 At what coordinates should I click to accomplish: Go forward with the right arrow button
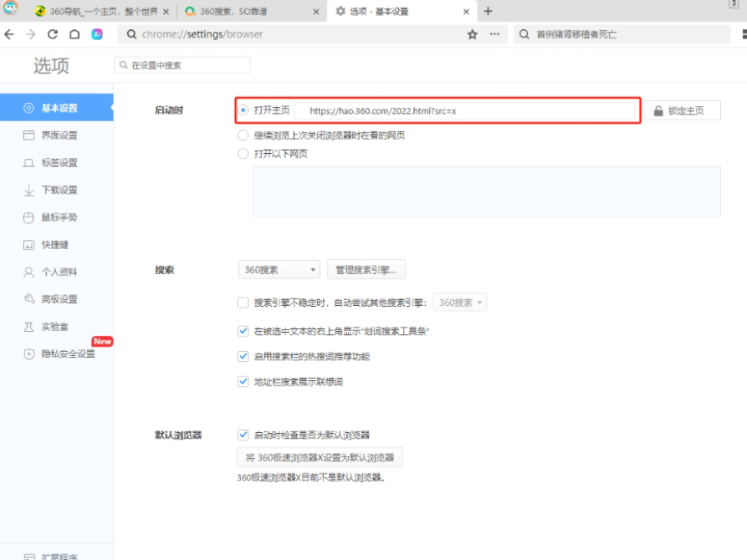(30, 34)
